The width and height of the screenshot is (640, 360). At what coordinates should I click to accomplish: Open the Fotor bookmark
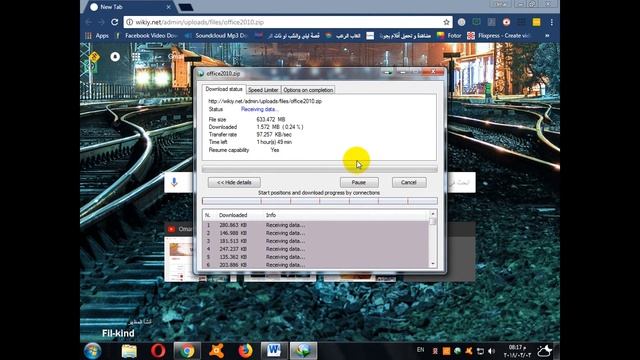point(449,36)
